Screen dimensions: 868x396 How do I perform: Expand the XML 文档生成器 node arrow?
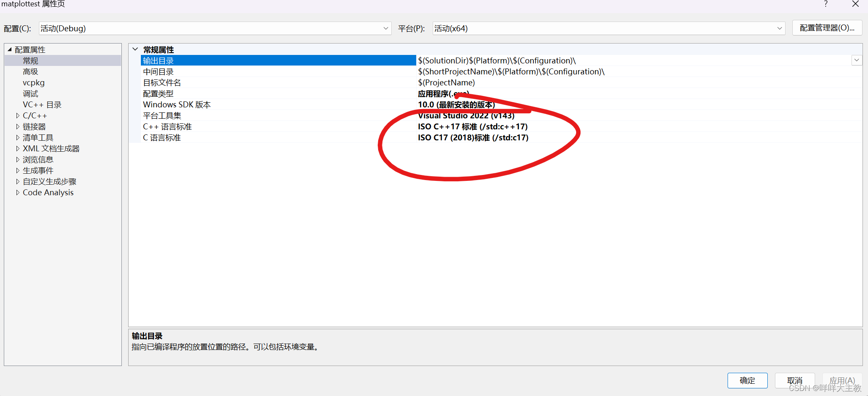[17, 148]
